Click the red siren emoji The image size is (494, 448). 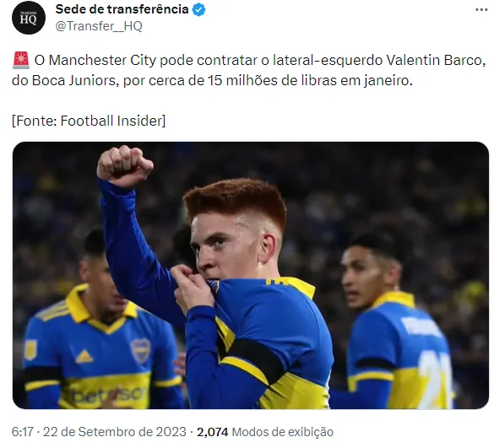(21, 60)
